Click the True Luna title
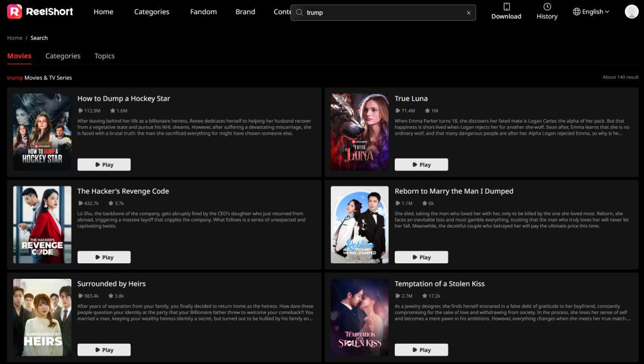Screen dimensions: 644x364 tap(411, 98)
